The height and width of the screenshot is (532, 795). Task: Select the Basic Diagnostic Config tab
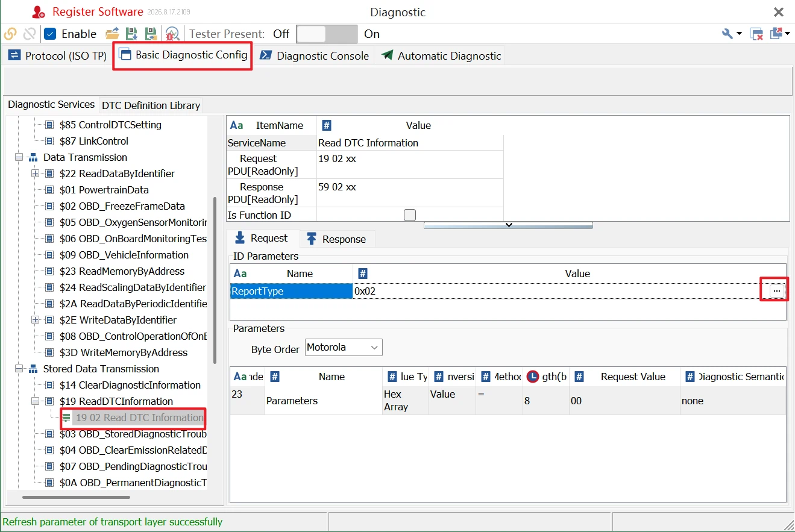click(183, 55)
